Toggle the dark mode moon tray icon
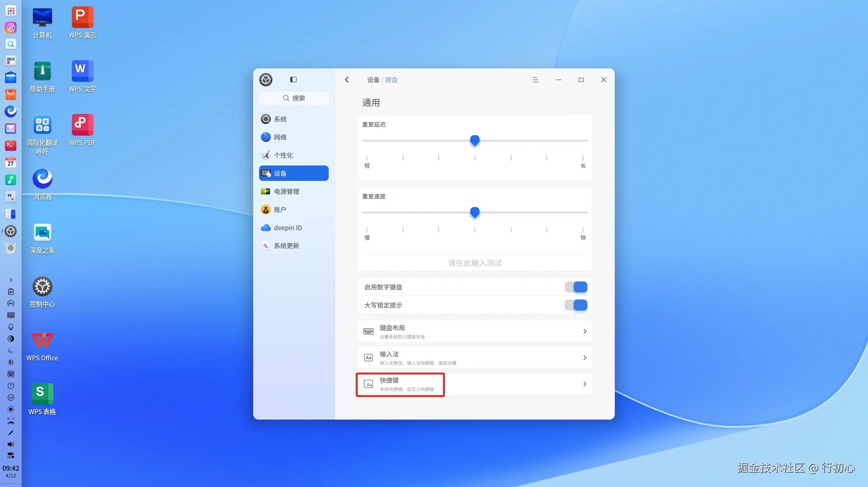This screenshot has height=487, width=868. pos(11,350)
